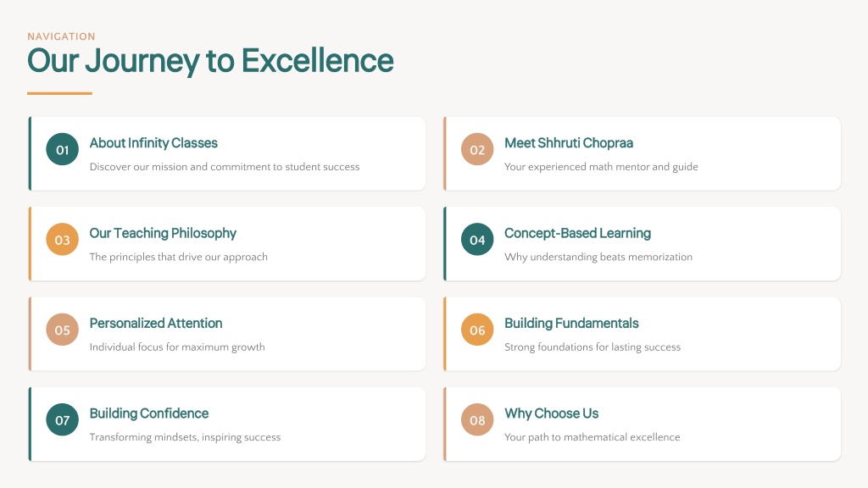This screenshot has height=488, width=868.
Task: Click the teal 01 number badge
Action: pos(62,149)
